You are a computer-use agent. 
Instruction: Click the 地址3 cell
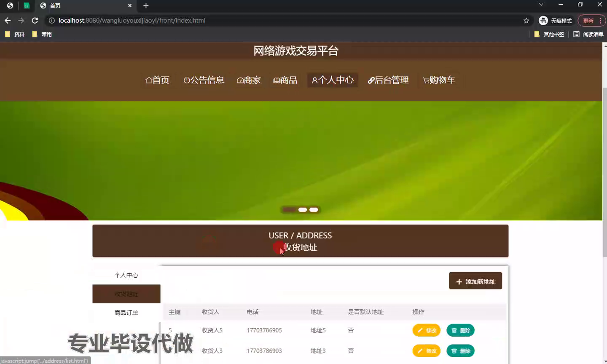[318, 351]
